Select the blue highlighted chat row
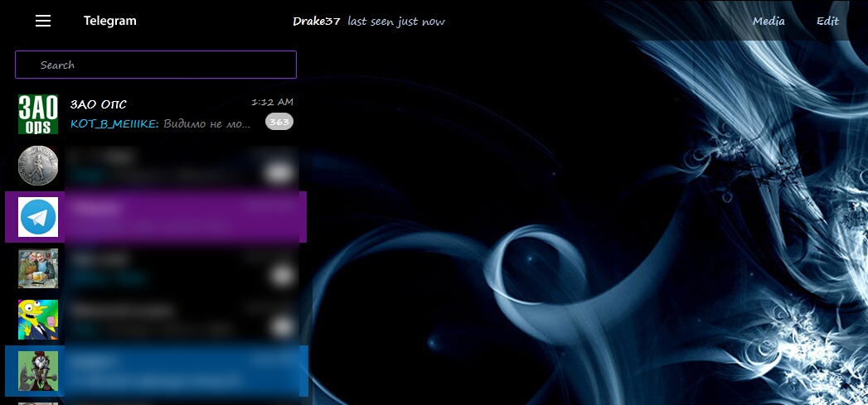This screenshot has width=868, height=405. tap(156, 371)
